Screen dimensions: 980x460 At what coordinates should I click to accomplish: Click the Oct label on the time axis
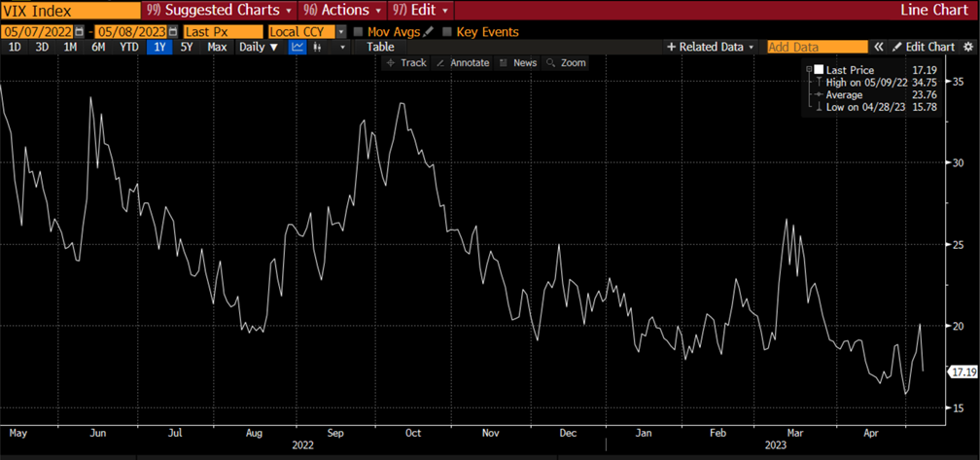(x=413, y=433)
